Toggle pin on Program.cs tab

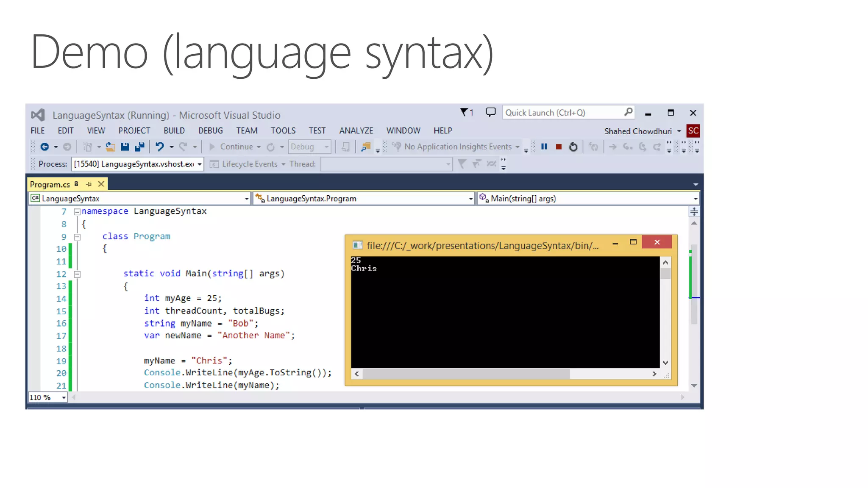89,184
